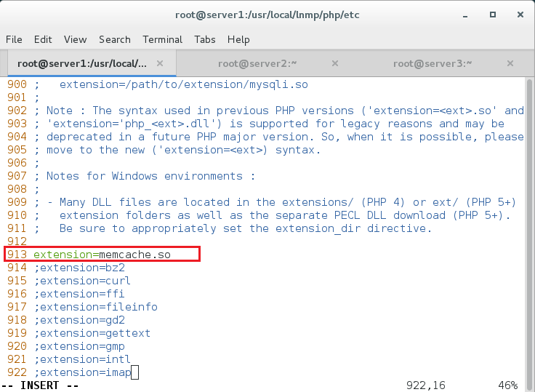The height and width of the screenshot is (392, 535).
Task: Click line 913 extension=memcache.so
Action: click(x=102, y=255)
